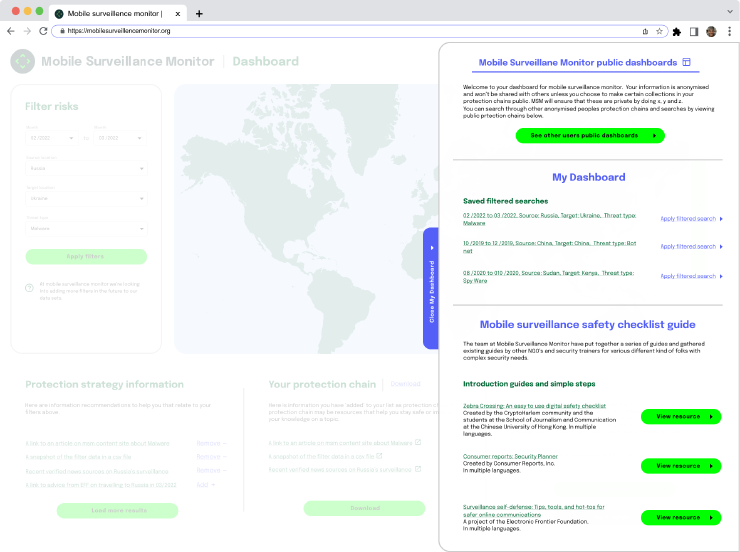Viewport: 740px width, 552px height.
Task: Click the Mobile Surveillance Monitor logo
Action: coord(22,61)
